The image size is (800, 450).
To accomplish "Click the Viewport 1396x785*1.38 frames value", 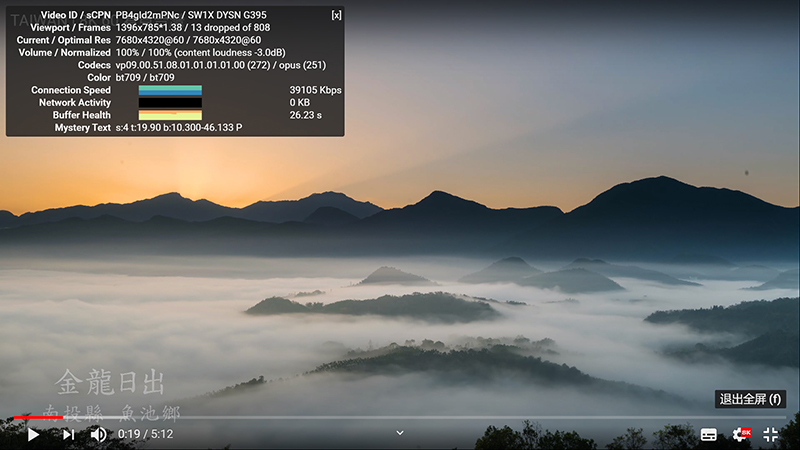I will pos(193,28).
